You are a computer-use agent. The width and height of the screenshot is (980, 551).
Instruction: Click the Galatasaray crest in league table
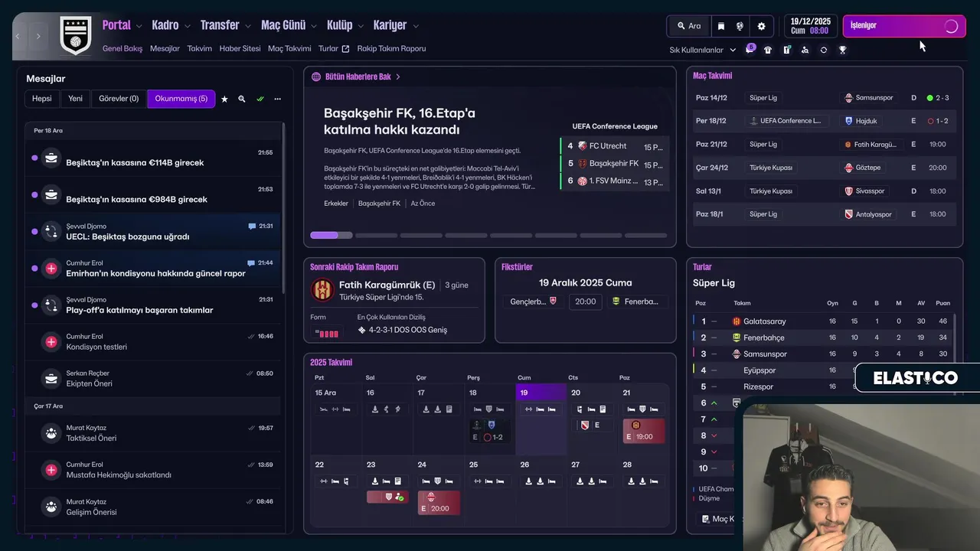coord(737,321)
